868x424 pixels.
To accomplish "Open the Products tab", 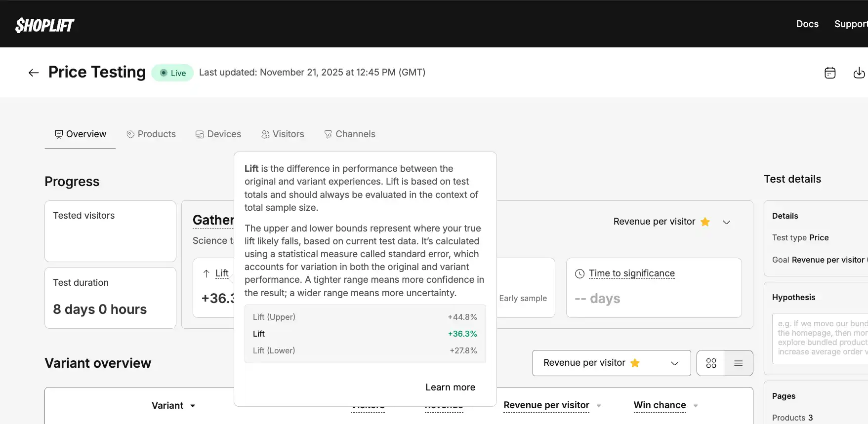I will click(151, 134).
